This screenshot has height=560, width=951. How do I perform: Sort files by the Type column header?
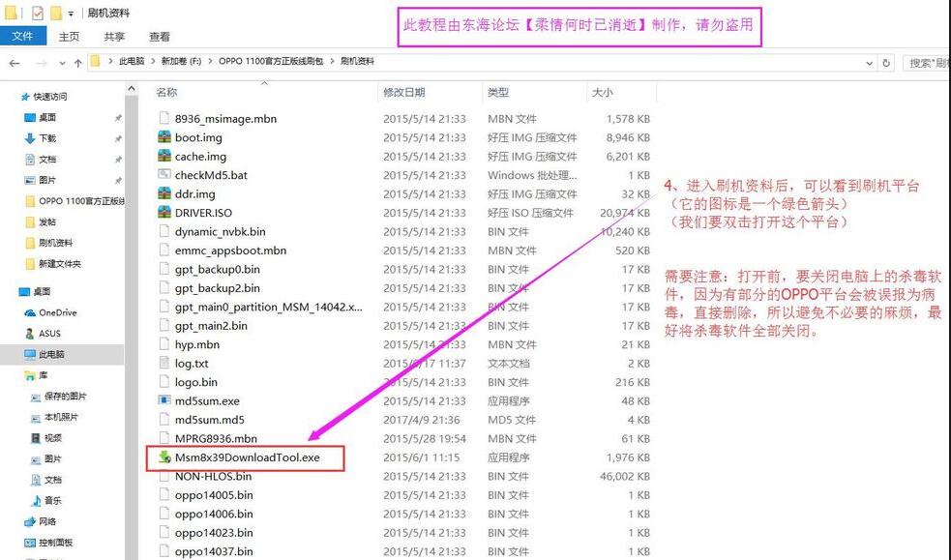pos(498,92)
